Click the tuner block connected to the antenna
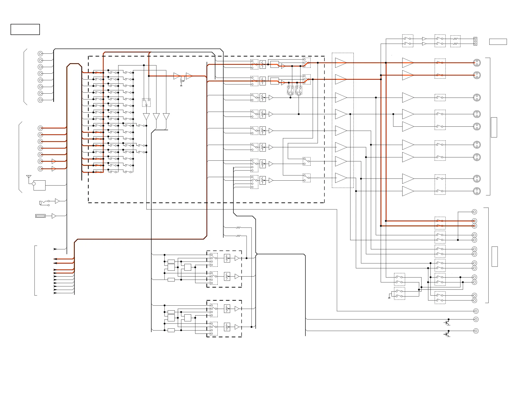Viewport: 532px width, 395px height. (x=39, y=185)
